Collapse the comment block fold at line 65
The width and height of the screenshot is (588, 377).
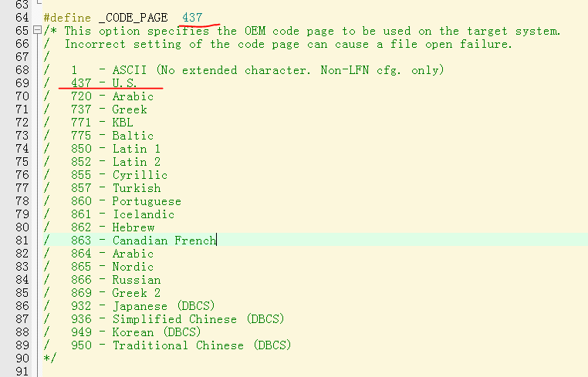37,31
